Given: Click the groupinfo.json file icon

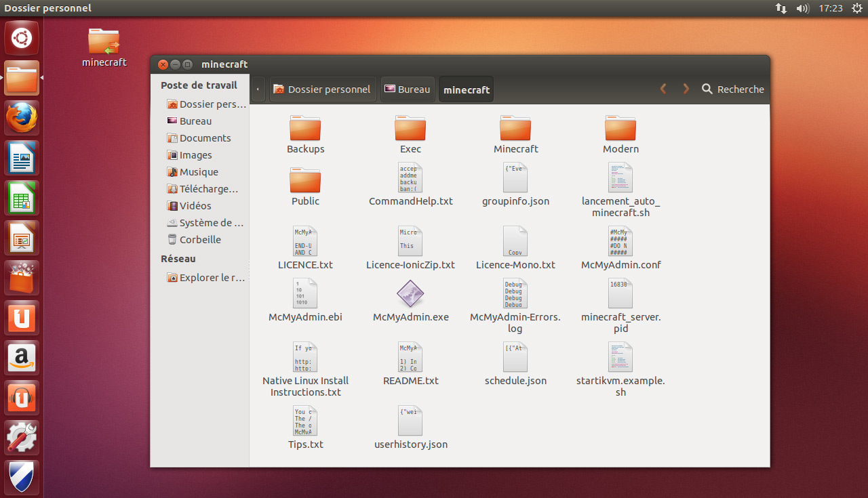Looking at the screenshot, I should 515,178.
